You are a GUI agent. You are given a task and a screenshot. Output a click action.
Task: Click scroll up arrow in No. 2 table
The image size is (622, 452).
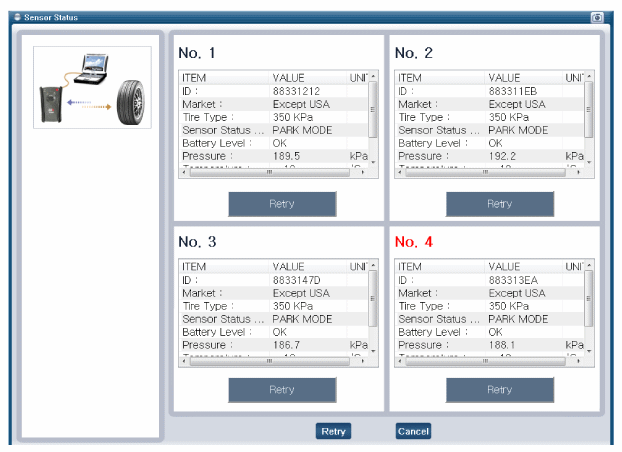[x=589, y=76]
